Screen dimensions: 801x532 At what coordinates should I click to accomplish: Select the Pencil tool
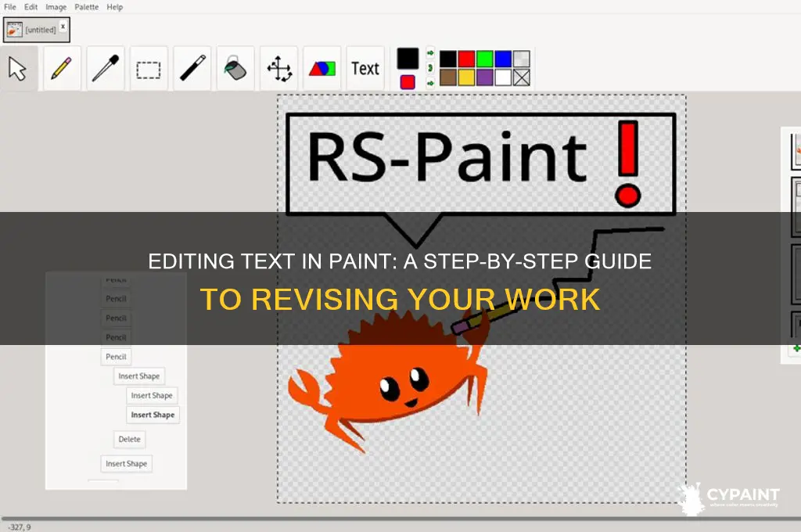tap(62, 69)
